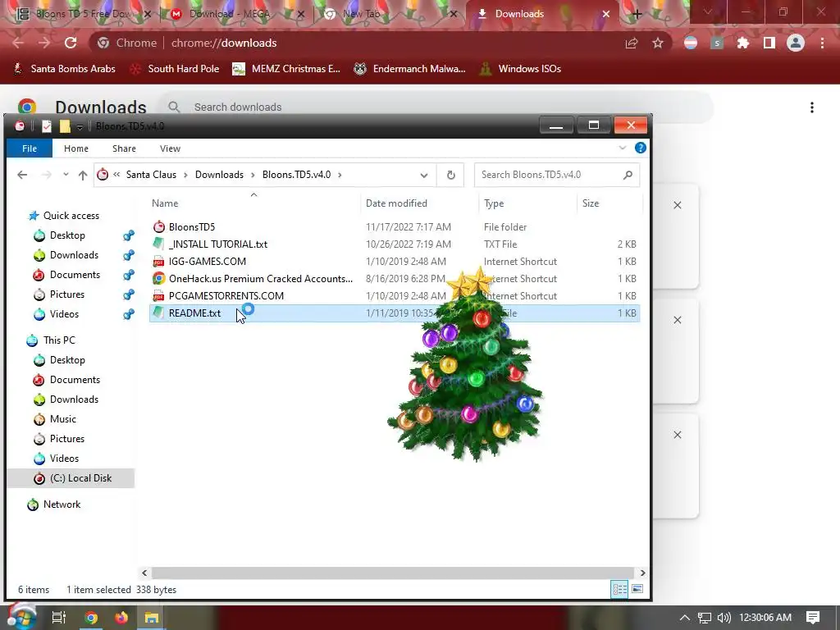Expand breadcrumb chevron after Bloons.TD5.v4.0

(x=340, y=175)
